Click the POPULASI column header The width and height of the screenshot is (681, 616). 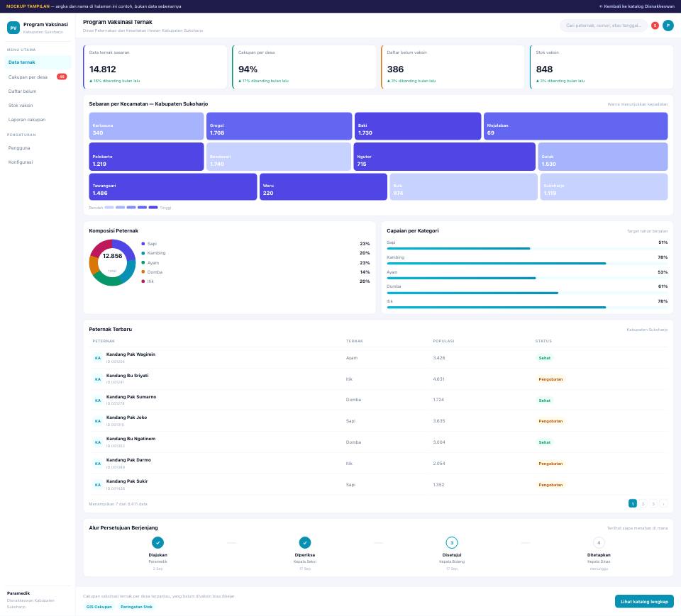click(x=443, y=341)
